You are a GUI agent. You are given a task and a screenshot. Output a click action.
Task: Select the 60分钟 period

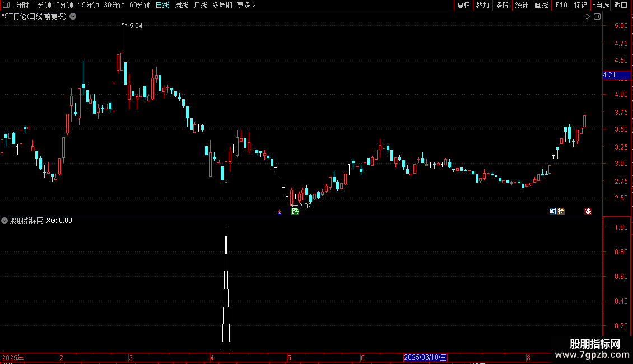point(140,5)
